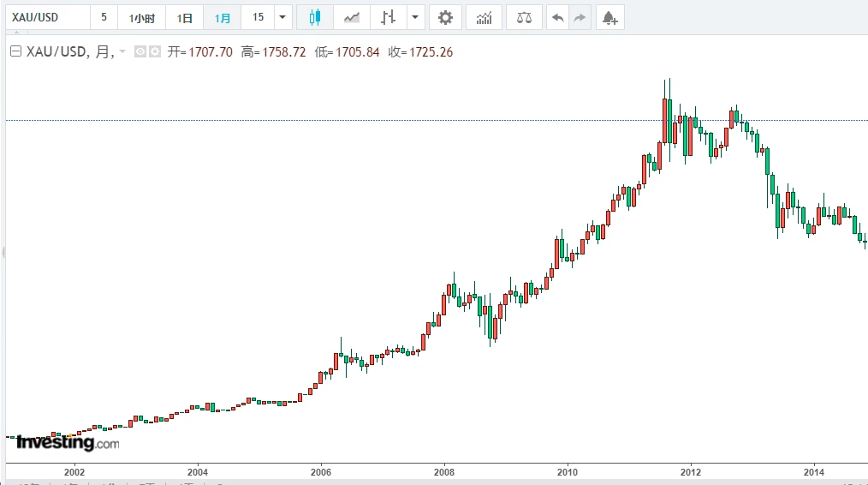
Task: Open the indicators icon in toolbar
Action: tap(484, 17)
